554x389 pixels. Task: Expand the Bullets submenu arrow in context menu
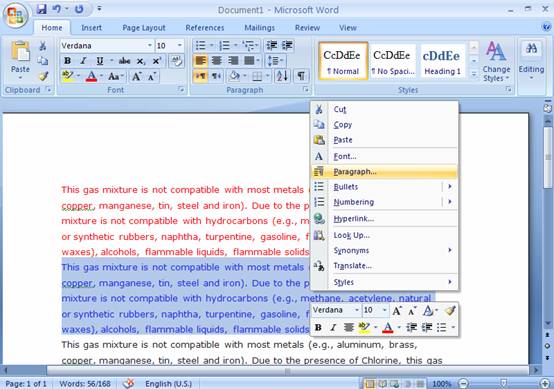[450, 187]
